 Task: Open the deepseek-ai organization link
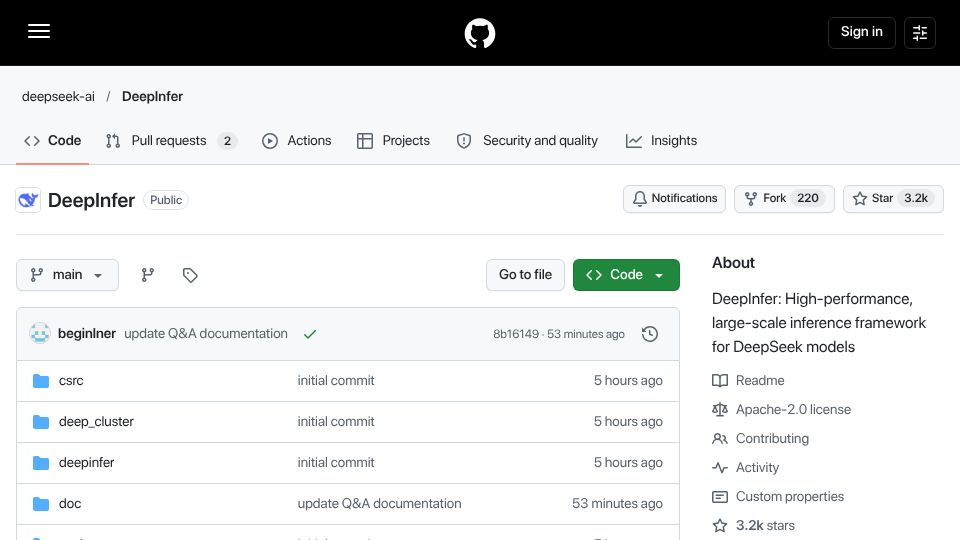point(58,97)
